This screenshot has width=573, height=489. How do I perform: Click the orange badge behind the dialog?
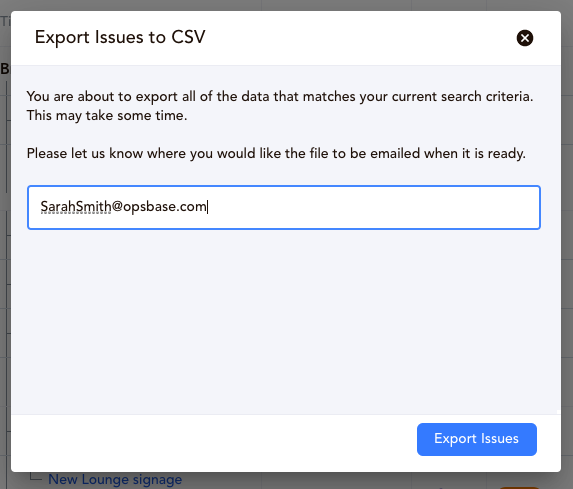click(519, 488)
